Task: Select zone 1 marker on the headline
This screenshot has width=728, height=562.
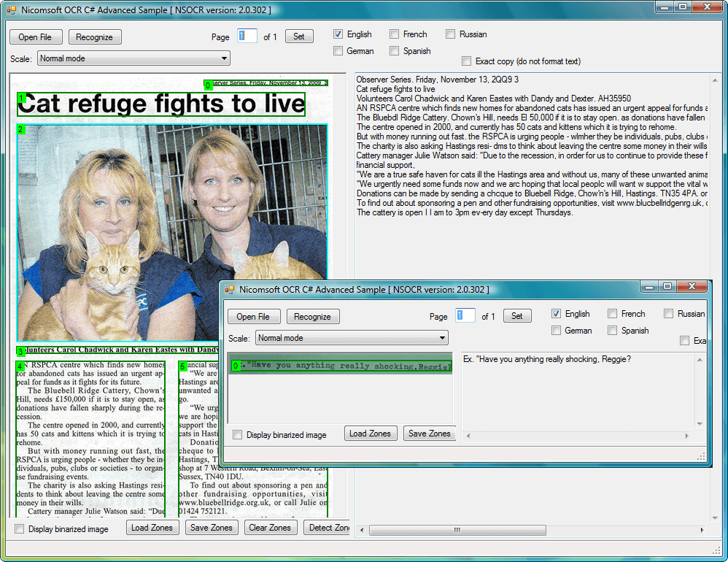Action: coord(21,98)
